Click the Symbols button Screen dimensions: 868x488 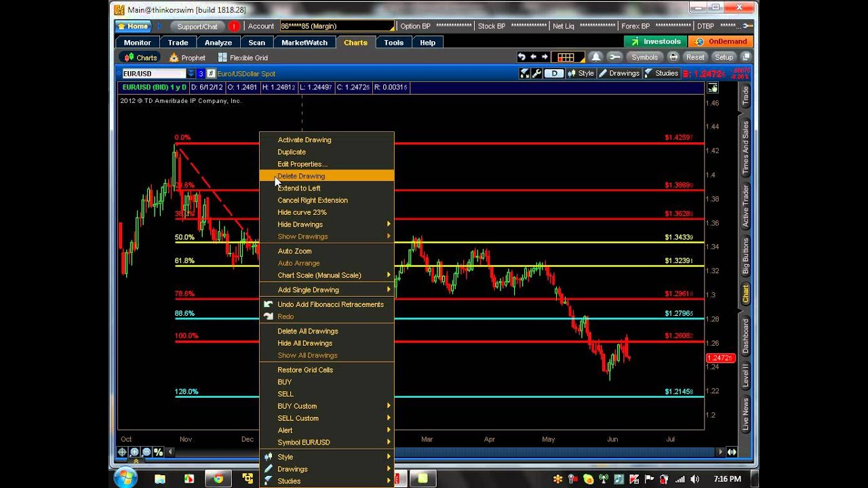click(644, 58)
